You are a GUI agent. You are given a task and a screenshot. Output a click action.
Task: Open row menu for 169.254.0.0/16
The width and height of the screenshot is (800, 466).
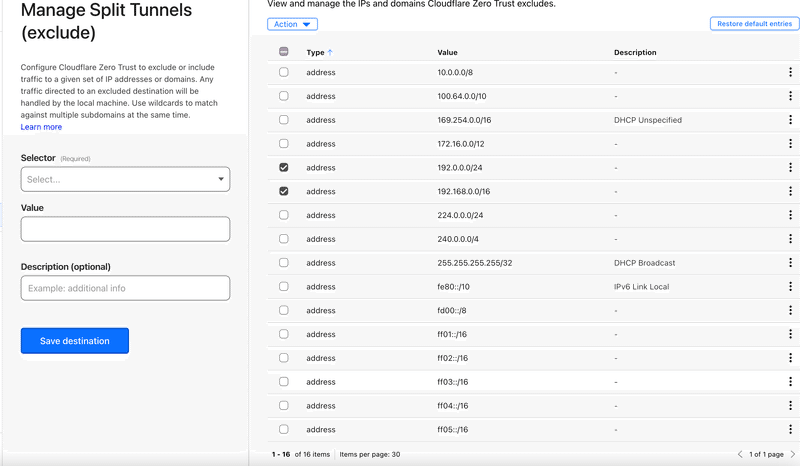coord(790,120)
